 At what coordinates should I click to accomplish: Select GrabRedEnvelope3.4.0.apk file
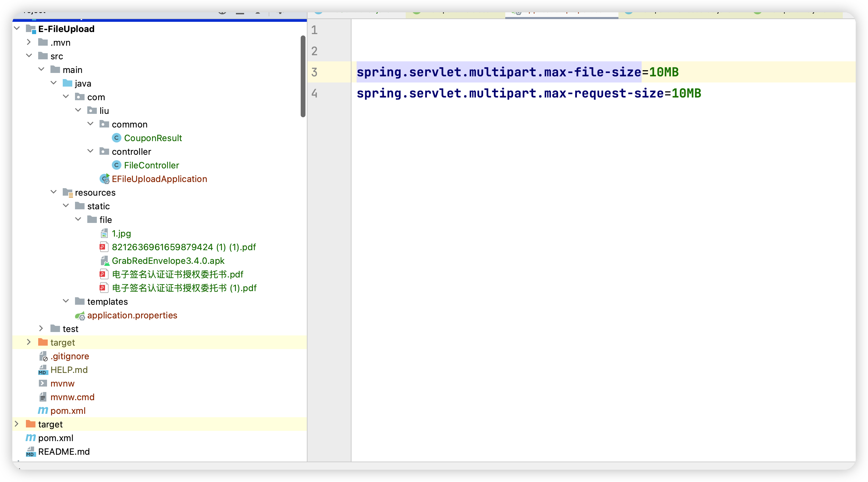[168, 261]
